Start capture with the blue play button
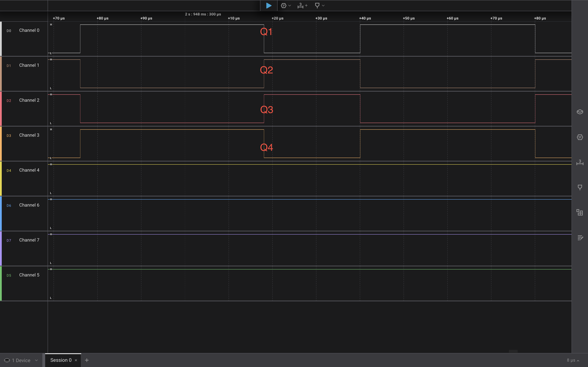Image resolution: width=588 pixels, height=367 pixels. click(268, 6)
